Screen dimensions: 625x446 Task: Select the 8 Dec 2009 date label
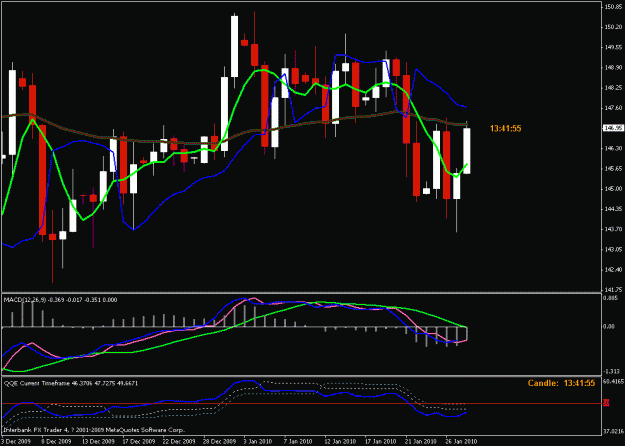[x=57, y=442]
